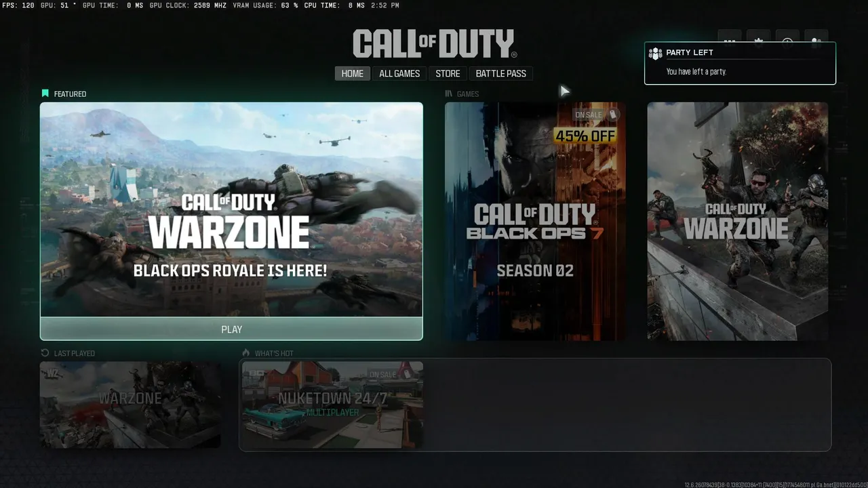This screenshot has height=488, width=868.
Task: Go to the STORE tab
Action: [x=448, y=73]
